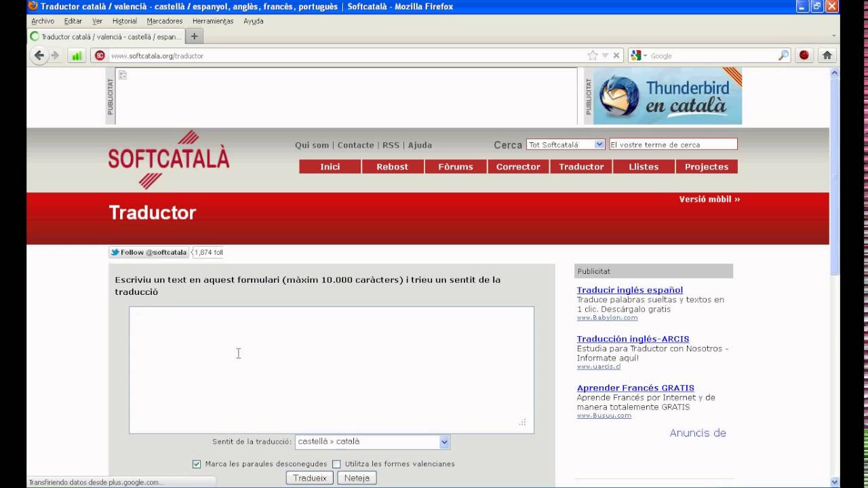The width and height of the screenshot is (868, 488).
Task: Open the Contacte link
Action: tap(356, 145)
